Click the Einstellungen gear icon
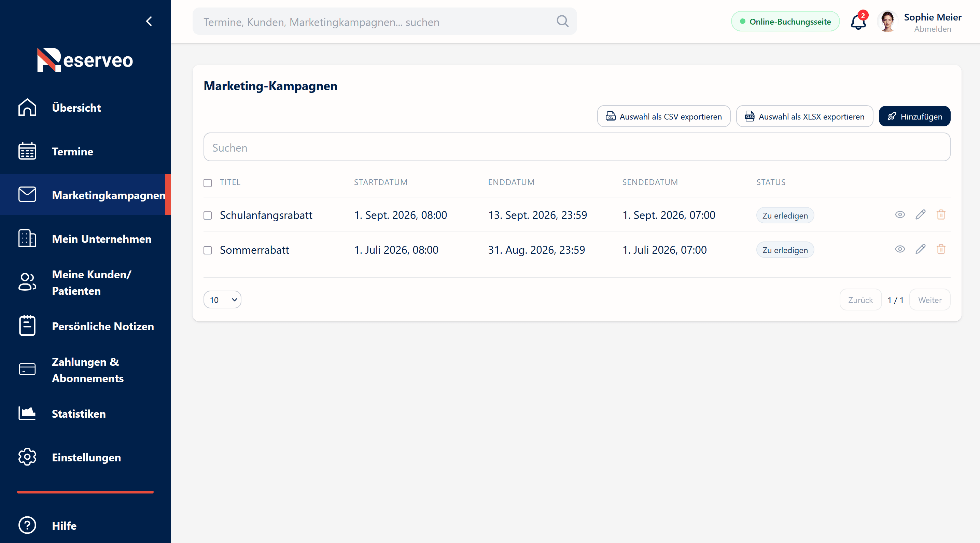Screen dimensions: 980x543 click(27, 457)
